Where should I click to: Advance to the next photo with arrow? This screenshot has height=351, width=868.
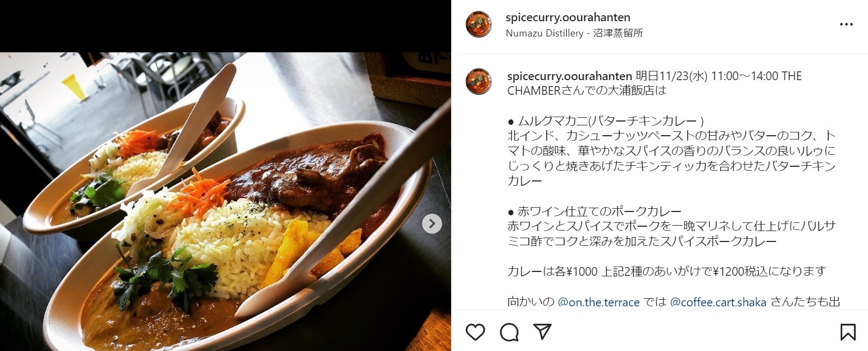[x=432, y=223]
